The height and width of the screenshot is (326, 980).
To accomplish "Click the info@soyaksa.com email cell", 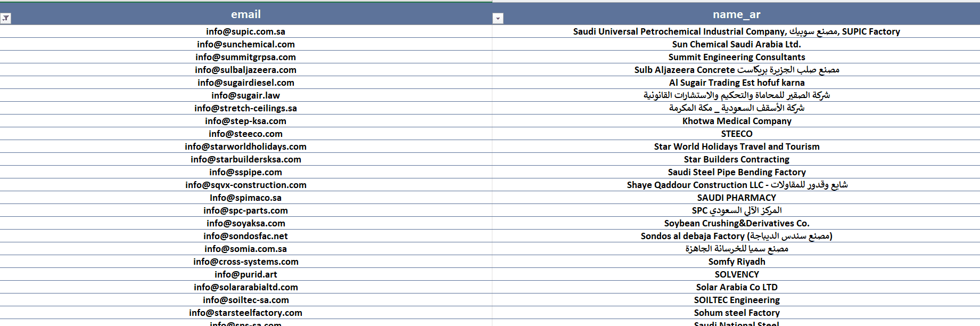I will point(245,223).
